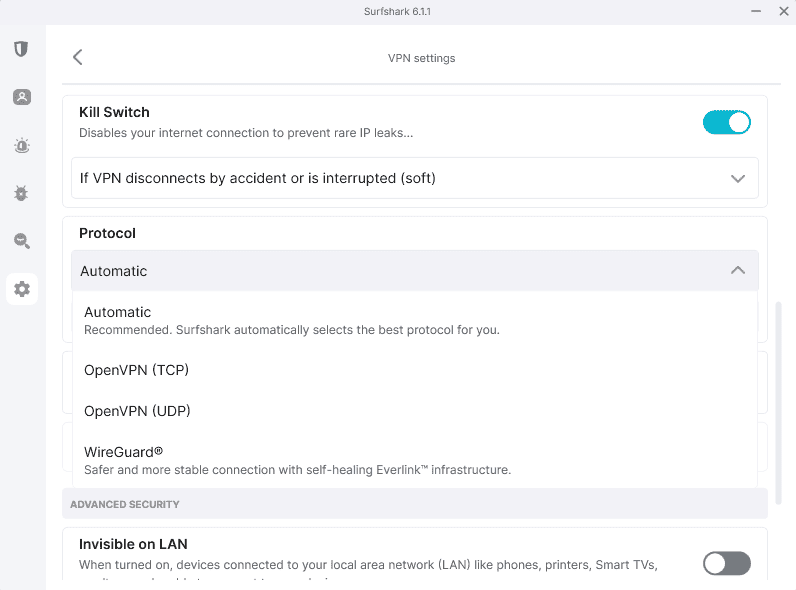Open the Alert siren icon in sidebar
Viewport: 796px width, 590px height.
click(x=22, y=146)
